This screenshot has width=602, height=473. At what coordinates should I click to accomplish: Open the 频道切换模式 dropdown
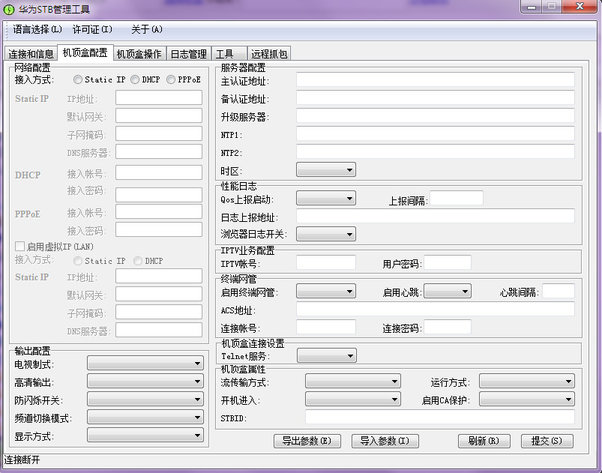point(146,417)
